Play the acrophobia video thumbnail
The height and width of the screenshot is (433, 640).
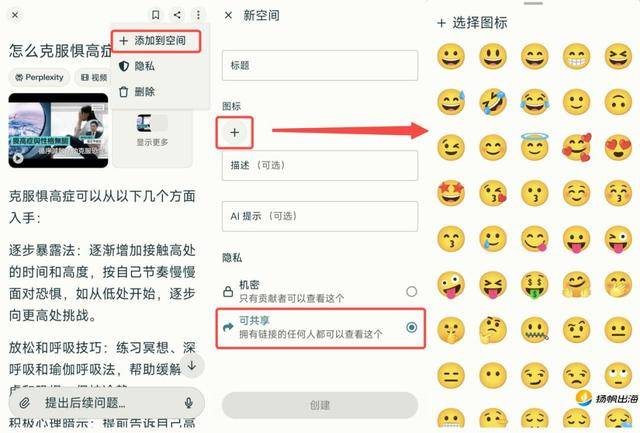point(58,131)
